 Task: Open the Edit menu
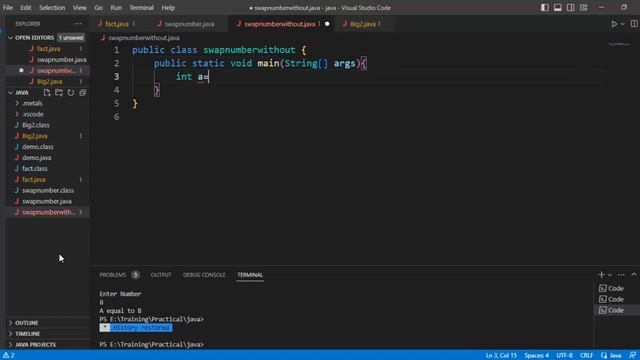(26, 8)
